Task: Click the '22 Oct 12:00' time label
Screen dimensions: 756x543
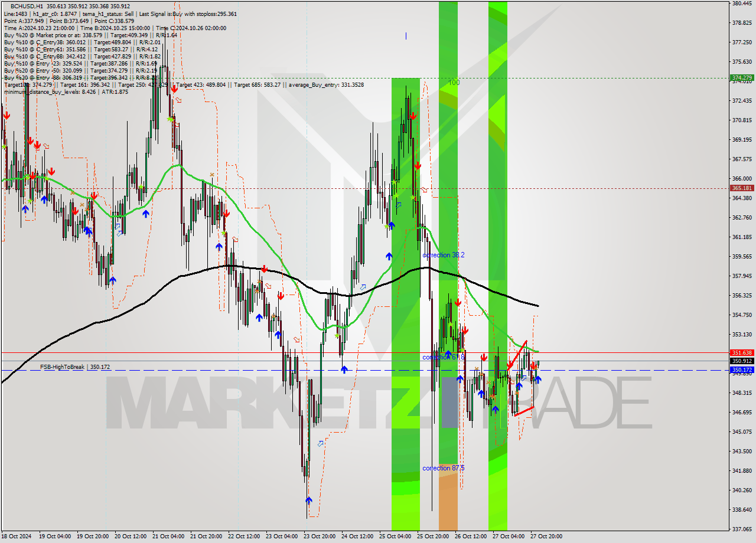Action: coord(243,537)
